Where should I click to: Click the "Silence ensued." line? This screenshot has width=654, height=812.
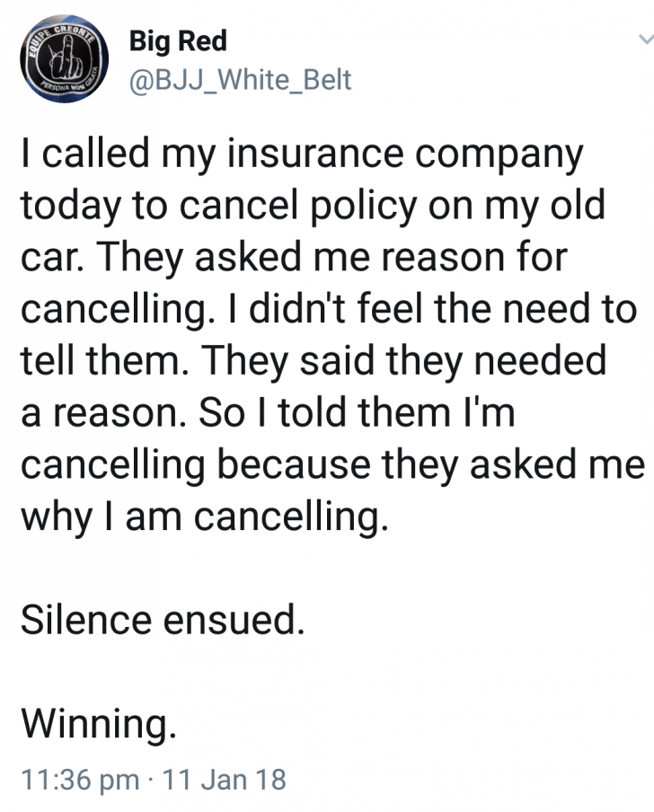pos(163,620)
